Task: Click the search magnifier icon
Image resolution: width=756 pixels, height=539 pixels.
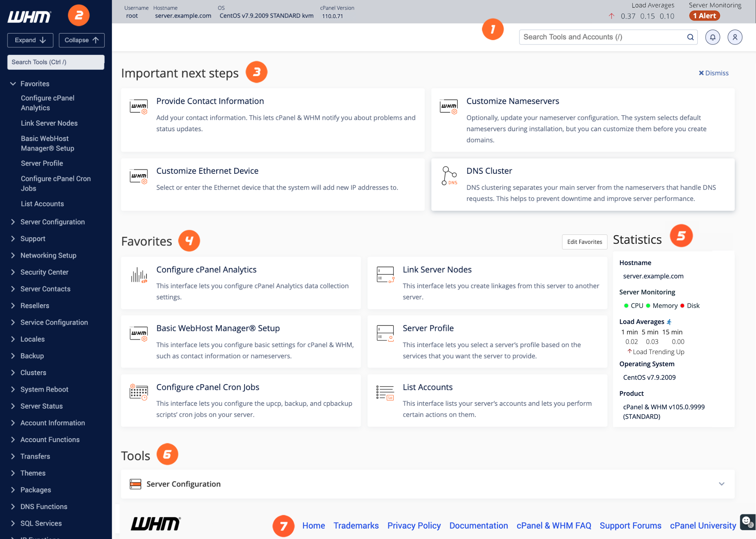Action: pyautogui.click(x=690, y=37)
